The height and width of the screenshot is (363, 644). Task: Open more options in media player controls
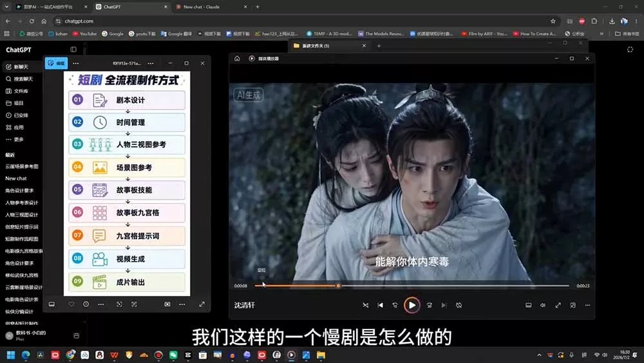click(x=588, y=306)
